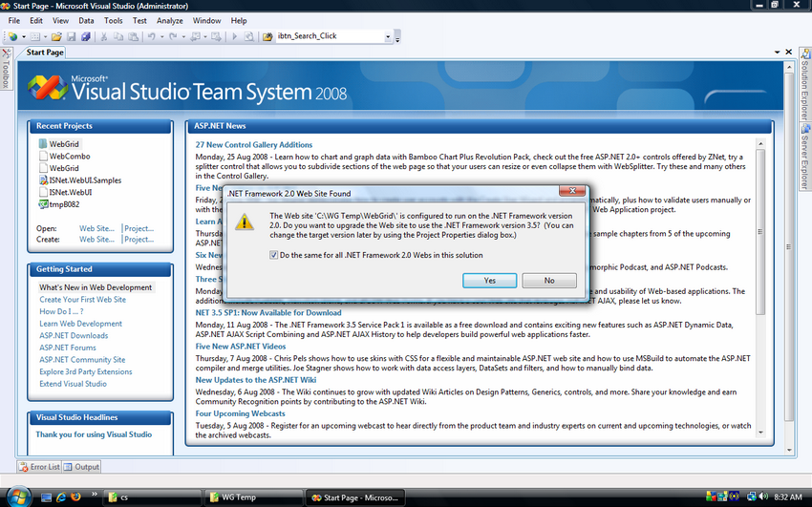Click the Start Page outer vertical scrollbar

[x=789, y=258]
